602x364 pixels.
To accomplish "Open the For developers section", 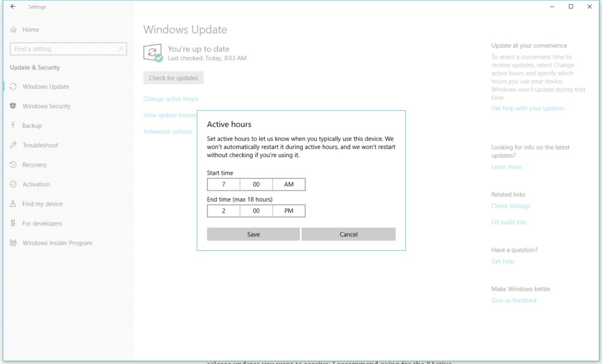I will click(42, 224).
